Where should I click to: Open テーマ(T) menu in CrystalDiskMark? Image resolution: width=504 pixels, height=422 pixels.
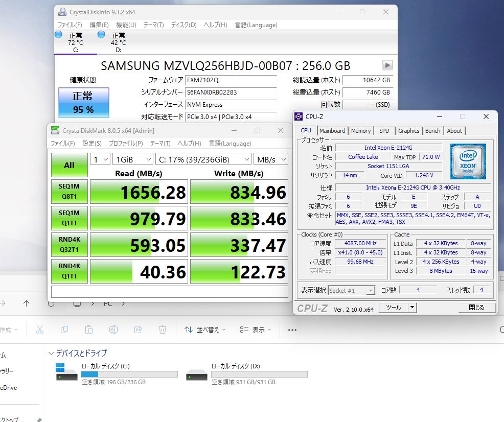[160, 143]
